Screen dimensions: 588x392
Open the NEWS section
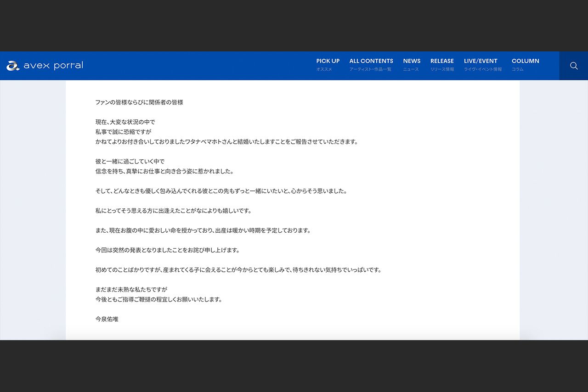pos(412,61)
